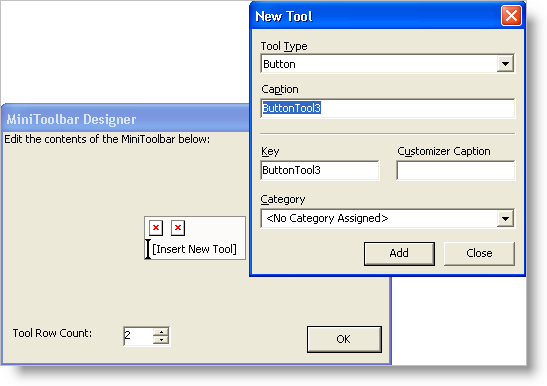Open the Tool Type dropdown arrow
The image size is (547, 386).
[505, 64]
